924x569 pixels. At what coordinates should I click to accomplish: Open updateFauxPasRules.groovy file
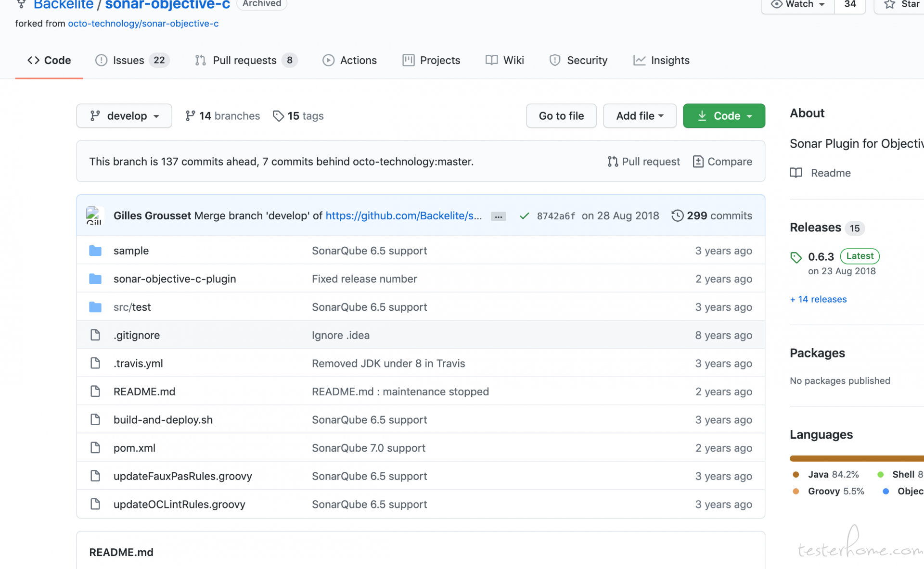tap(183, 476)
